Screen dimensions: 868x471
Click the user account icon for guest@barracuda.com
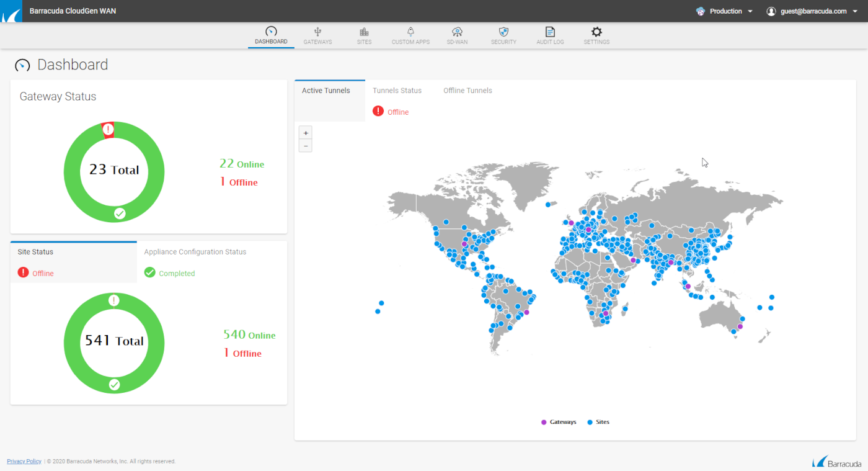click(x=771, y=11)
